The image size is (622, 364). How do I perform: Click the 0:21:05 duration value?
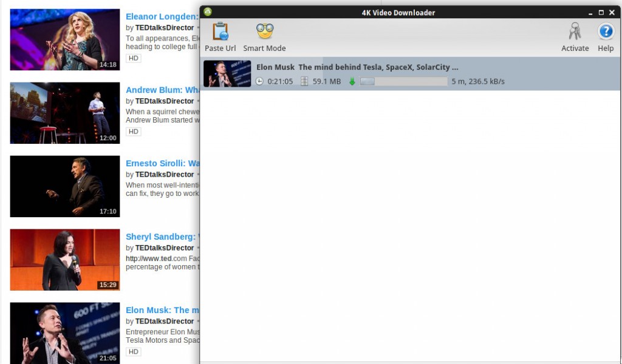click(x=280, y=81)
